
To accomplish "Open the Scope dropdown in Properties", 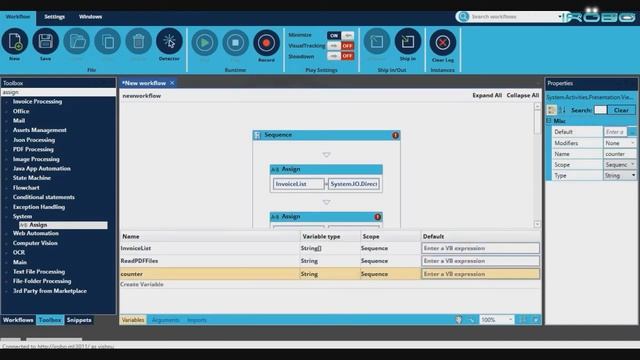I will (x=633, y=164).
